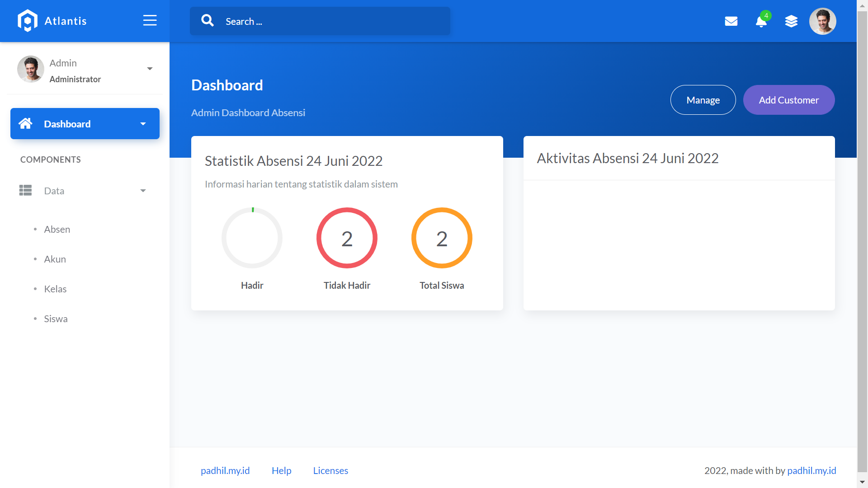868x488 pixels.
Task: Click the Atlantis logo icon
Action: pyautogui.click(x=28, y=21)
